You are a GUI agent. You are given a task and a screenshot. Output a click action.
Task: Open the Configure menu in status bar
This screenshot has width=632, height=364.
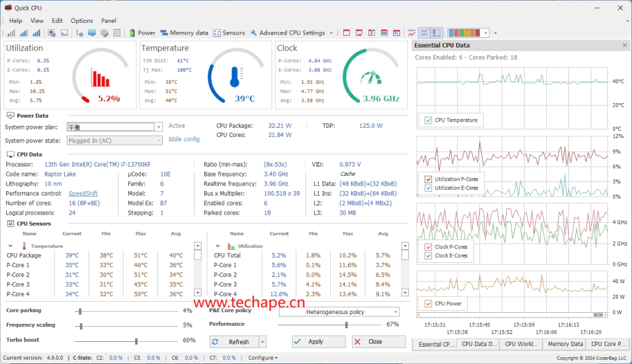[x=263, y=358]
